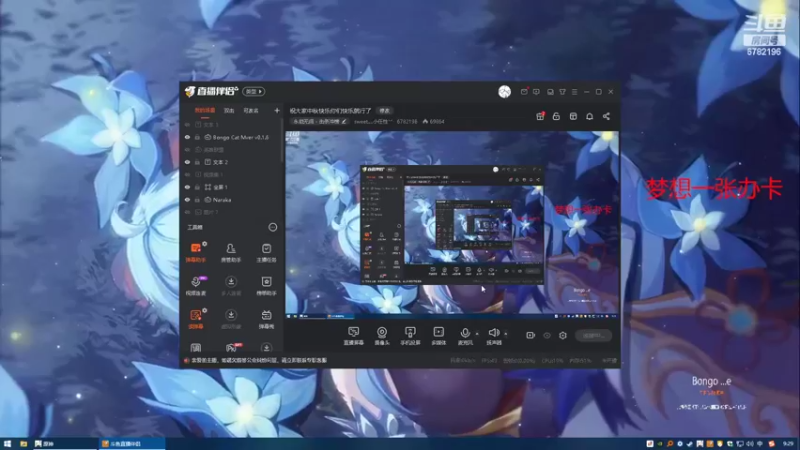Toggle the preview eye icon in bottom toolbar
Image resolution: width=800 pixels, height=450 pixels.
point(547,335)
